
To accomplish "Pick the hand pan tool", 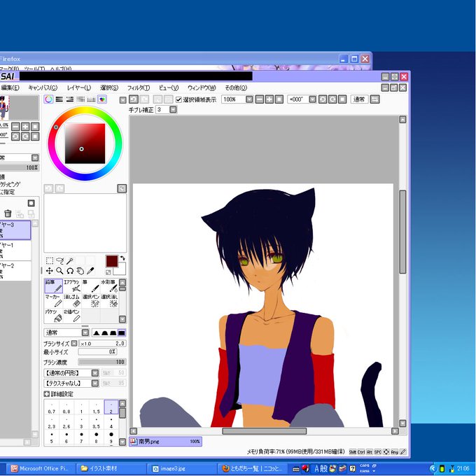I will pos(80,271).
